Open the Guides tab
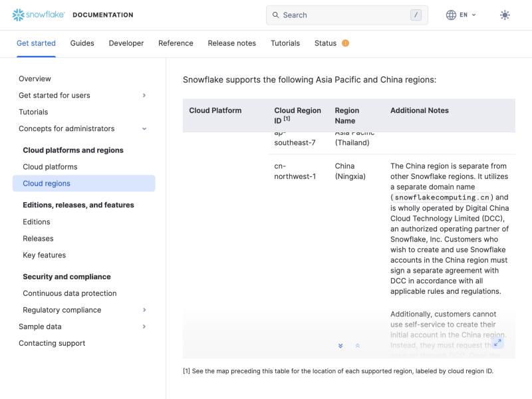532x399 pixels. coord(82,43)
